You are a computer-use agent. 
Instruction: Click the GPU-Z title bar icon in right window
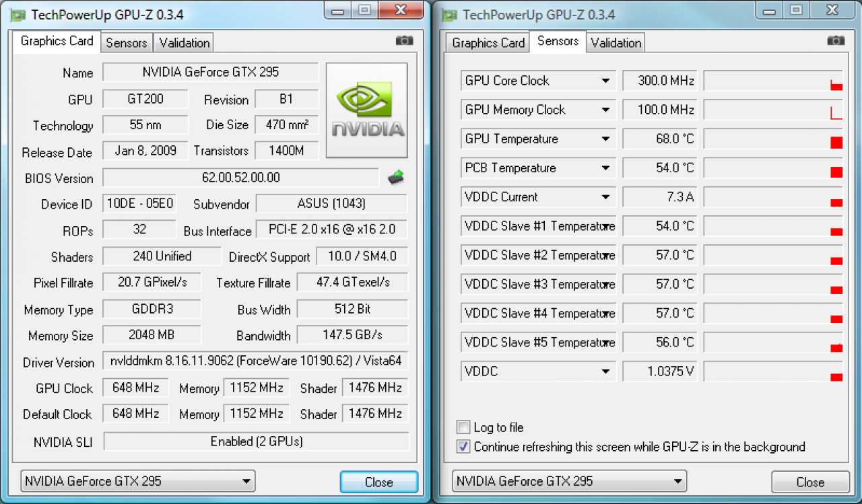450,15
